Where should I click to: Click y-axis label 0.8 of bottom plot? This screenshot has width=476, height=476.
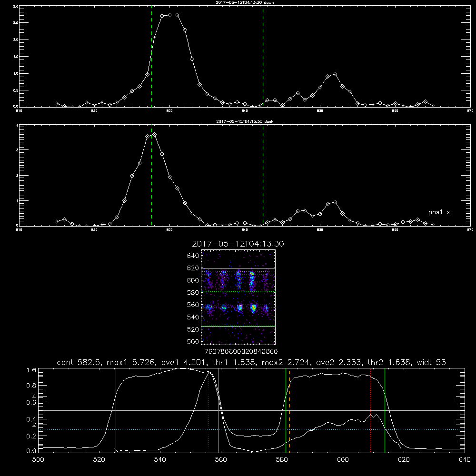[31, 386]
